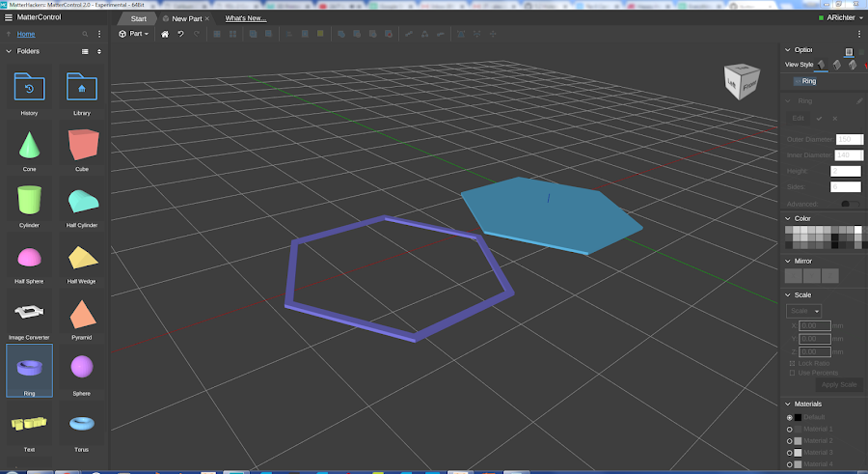Add a Half Wedge primitive
The height and width of the screenshot is (474, 868).
[82, 259]
